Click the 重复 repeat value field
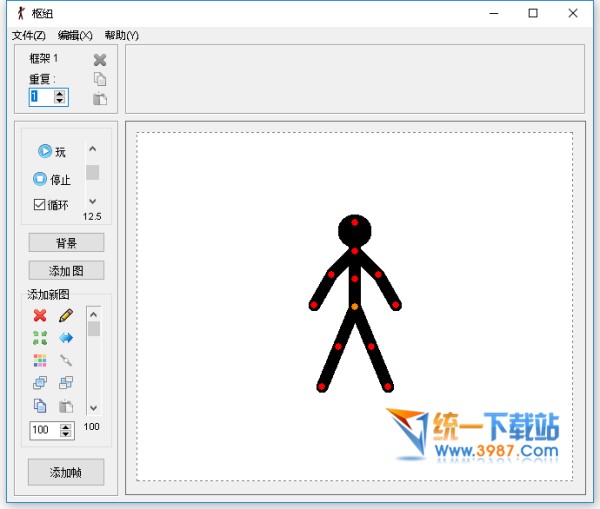Screen dimensions: 600x509 coord(41,96)
